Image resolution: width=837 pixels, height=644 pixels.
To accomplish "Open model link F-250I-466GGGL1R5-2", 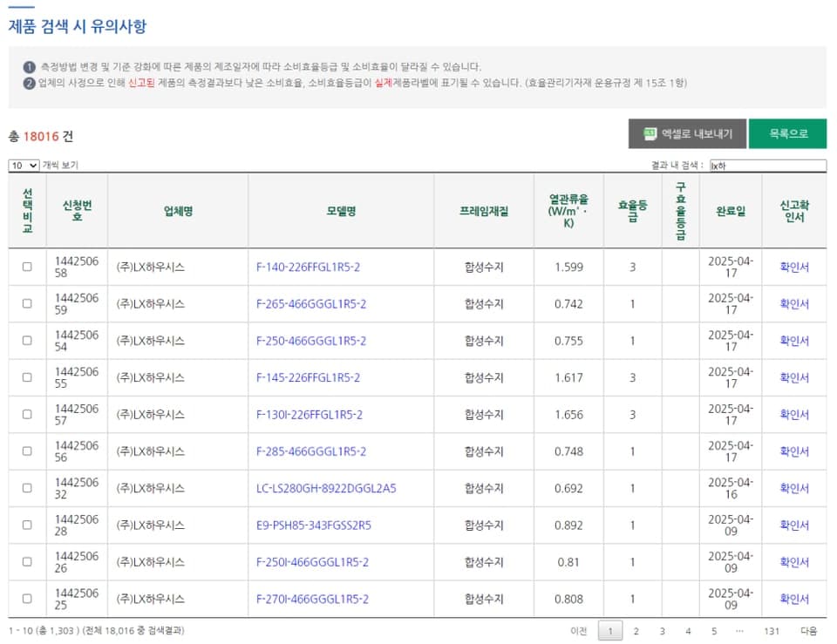I will coord(312,562).
